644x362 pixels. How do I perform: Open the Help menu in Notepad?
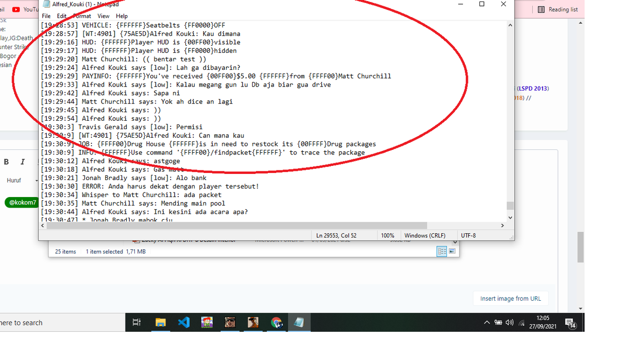click(x=122, y=16)
